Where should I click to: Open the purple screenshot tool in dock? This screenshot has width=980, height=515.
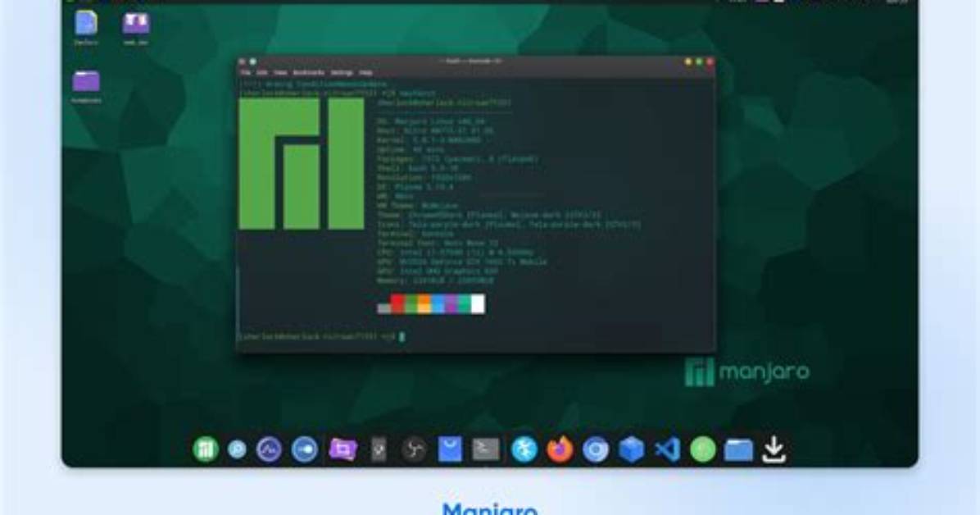[x=343, y=449]
